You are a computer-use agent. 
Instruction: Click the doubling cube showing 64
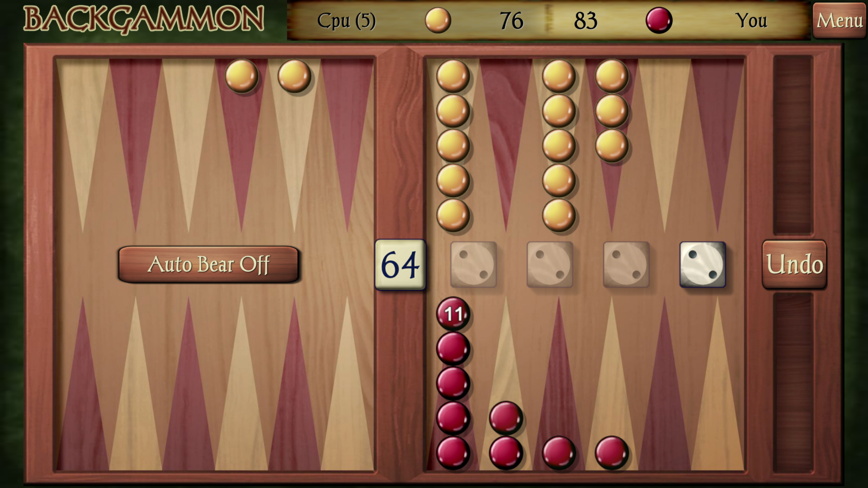[399, 266]
